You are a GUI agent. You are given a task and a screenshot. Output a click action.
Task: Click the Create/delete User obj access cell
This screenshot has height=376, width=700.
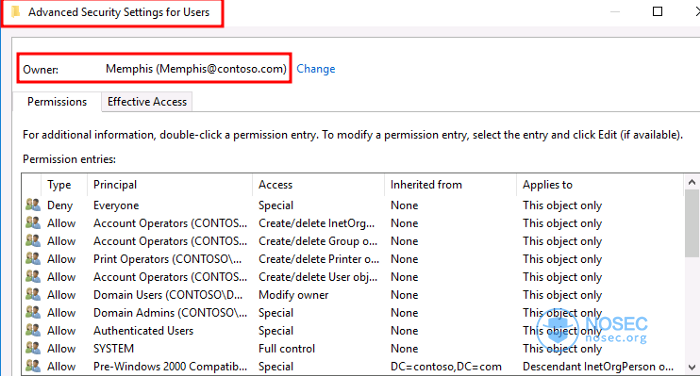[x=318, y=277]
